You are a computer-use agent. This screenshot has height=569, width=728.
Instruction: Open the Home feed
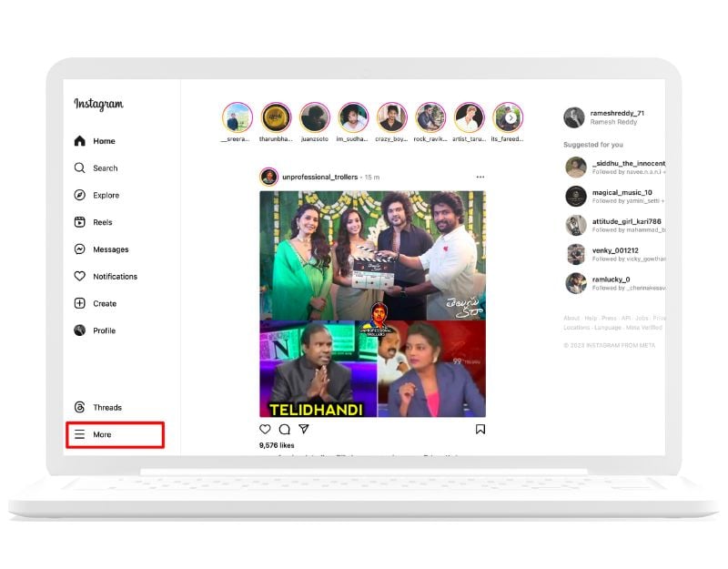pos(103,141)
